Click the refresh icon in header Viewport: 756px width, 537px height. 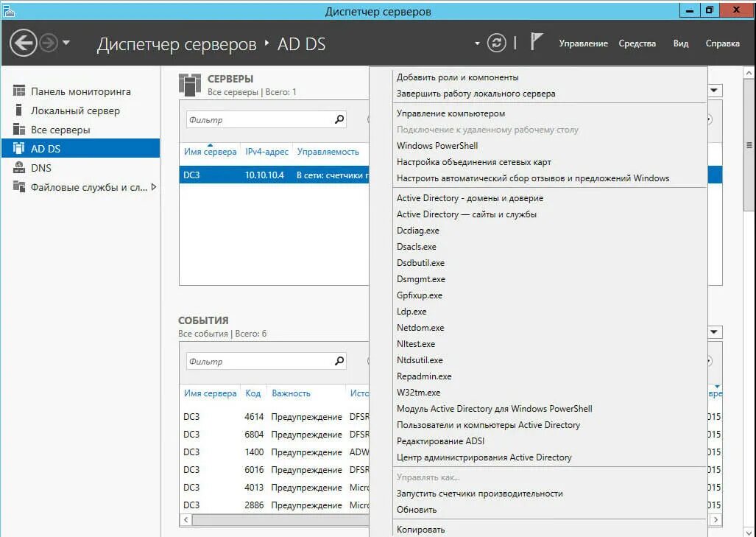(x=496, y=43)
